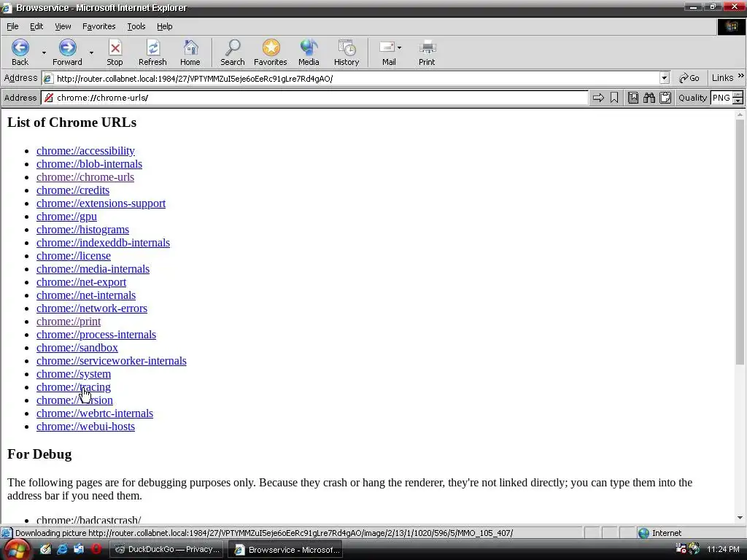Expand the Mail button dropdown arrow
The height and width of the screenshot is (560, 747).
tap(399, 47)
